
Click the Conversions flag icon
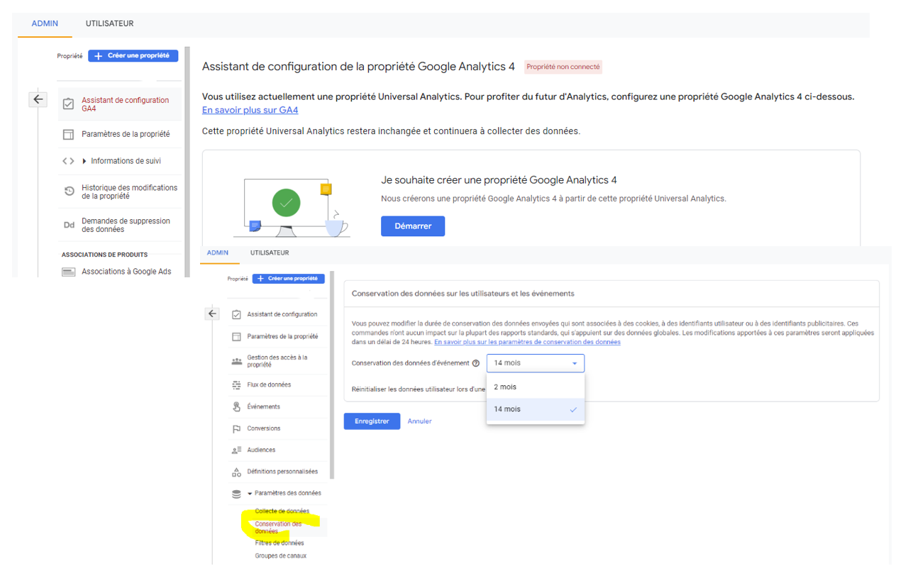pyautogui.click(x=237, y=429)
